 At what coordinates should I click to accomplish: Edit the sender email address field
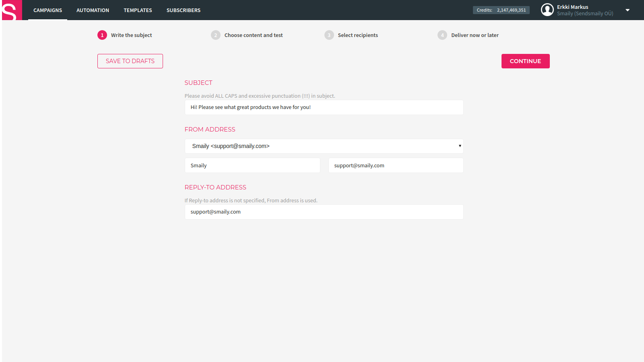tap(396, 165)
